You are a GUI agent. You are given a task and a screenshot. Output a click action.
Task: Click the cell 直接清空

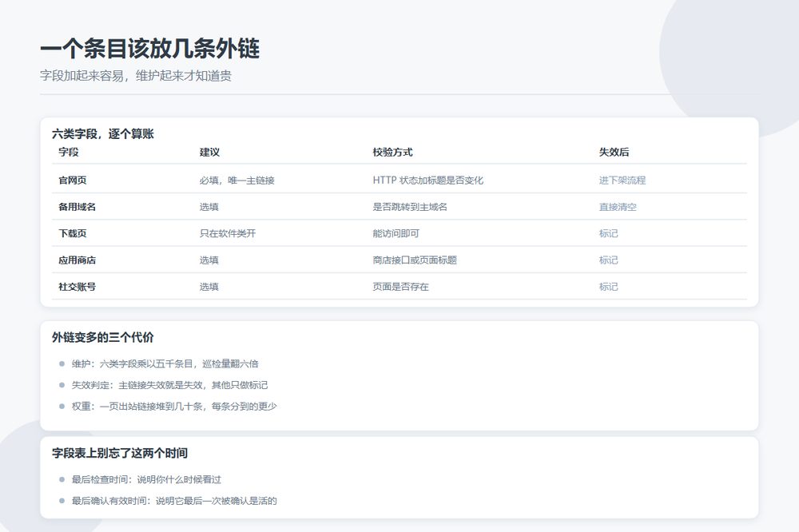(x=618, y=206)
